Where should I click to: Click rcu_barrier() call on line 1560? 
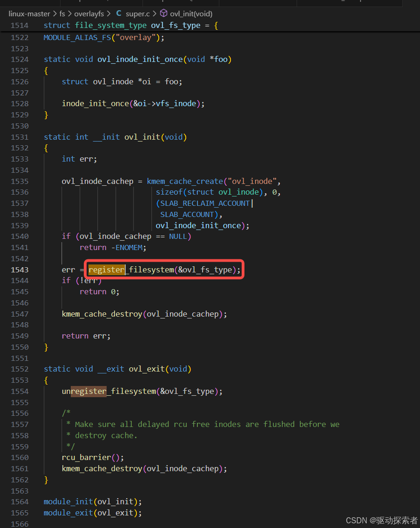(93, 457)
